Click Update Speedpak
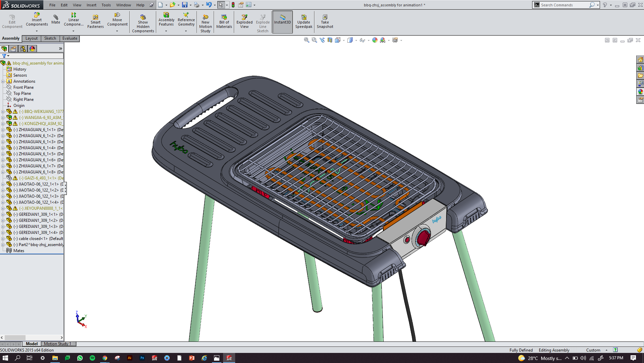This screenshot has width=644, height=363. click(x=304, y=22)
